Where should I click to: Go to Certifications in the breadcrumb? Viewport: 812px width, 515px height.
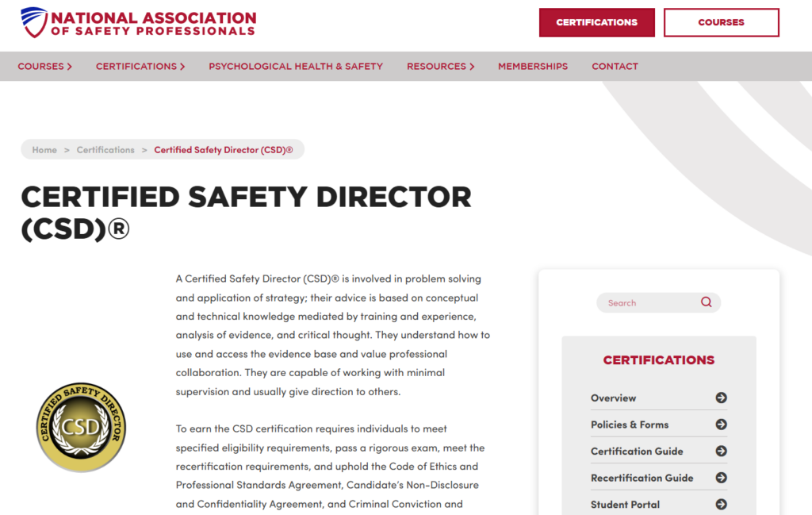point(105,150)
